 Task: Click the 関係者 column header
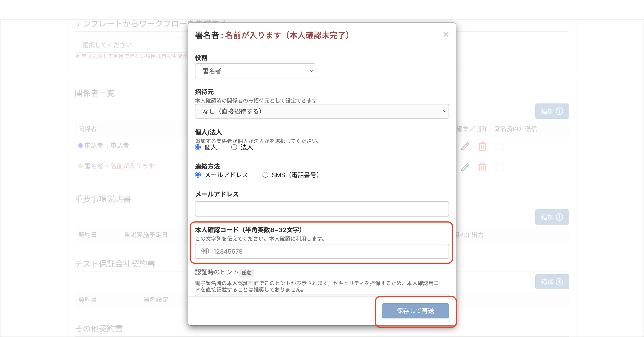[87, 129]
